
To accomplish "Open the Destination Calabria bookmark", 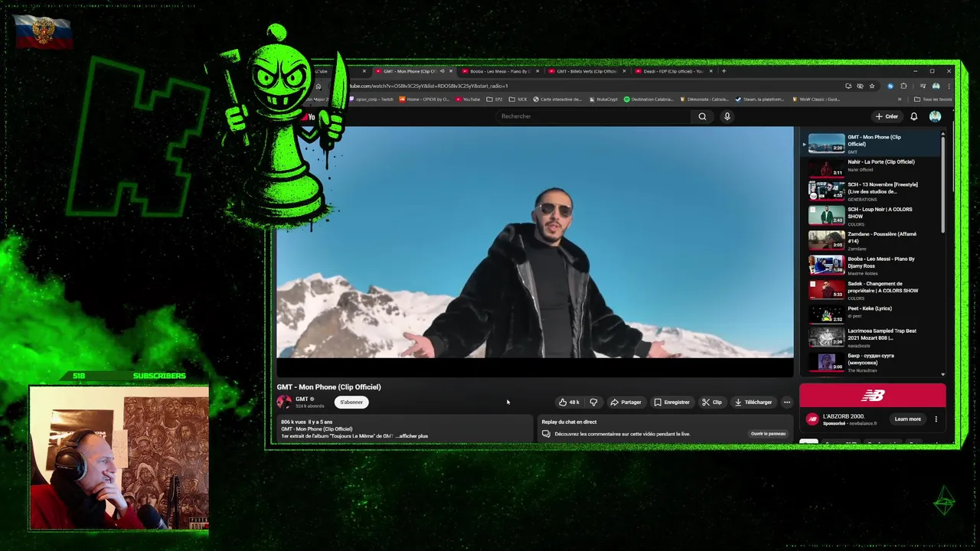I will [x=648, y=99].
